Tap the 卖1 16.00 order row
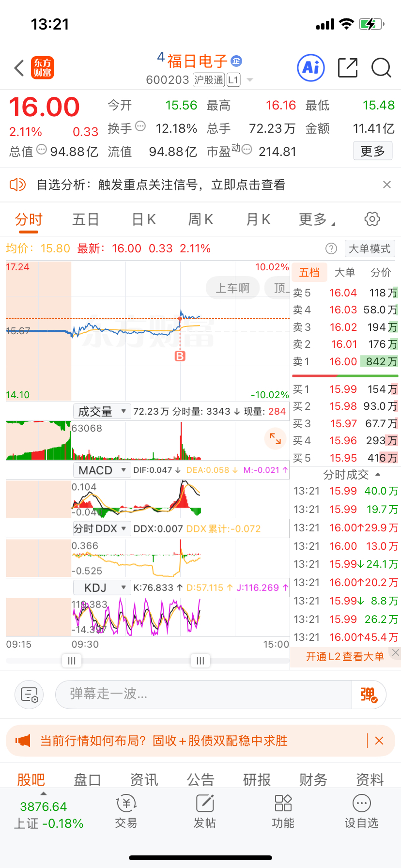 click(x=345, y=361)
